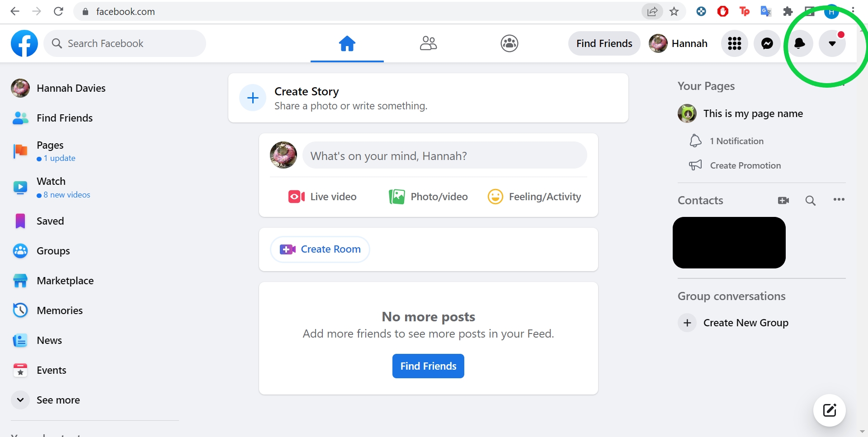Click Create Promotion link

[x=745, y=165]
